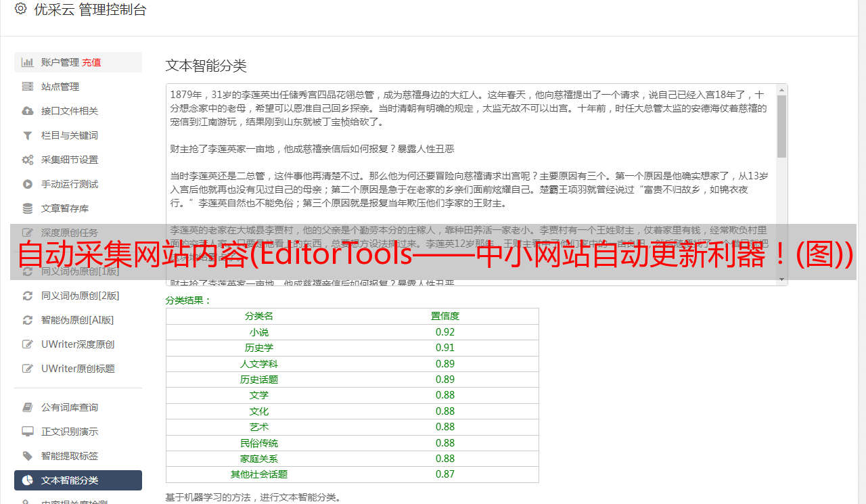Image resolution: width=866 pixels, height=504 pixels.
Task: Open the 智能伪原创[AI版] menu item
Action: point(78,320)
